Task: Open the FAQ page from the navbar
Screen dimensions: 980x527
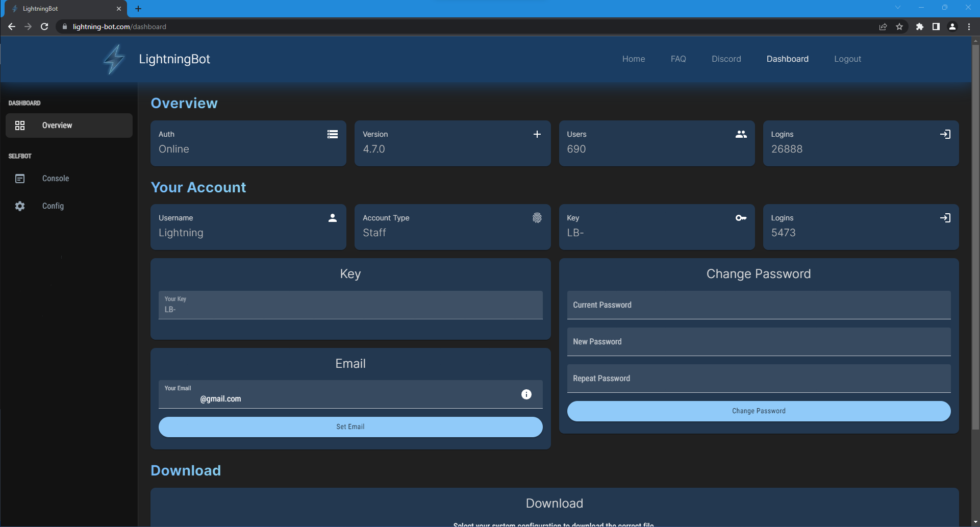Action: (x=678, y=59)
